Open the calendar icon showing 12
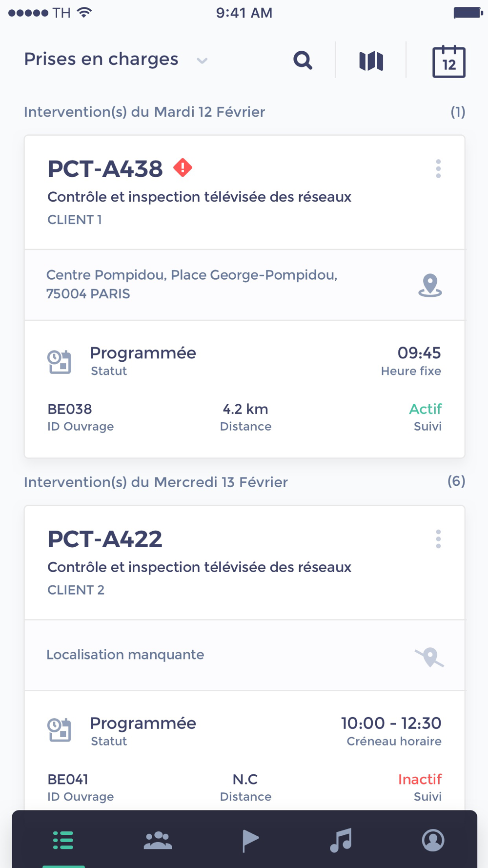This screenshot has height=868, width=488. [x=449, y=62]
